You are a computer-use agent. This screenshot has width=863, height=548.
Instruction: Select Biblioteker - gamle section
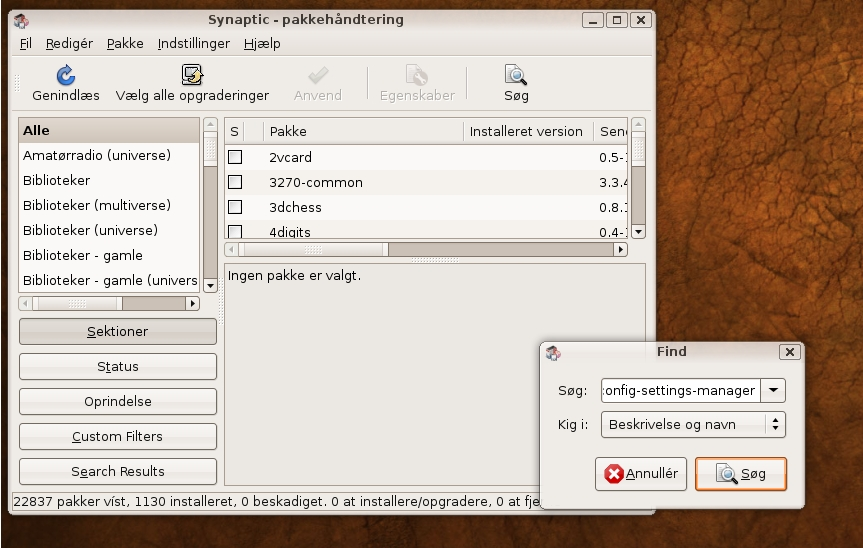click(109, 256)
